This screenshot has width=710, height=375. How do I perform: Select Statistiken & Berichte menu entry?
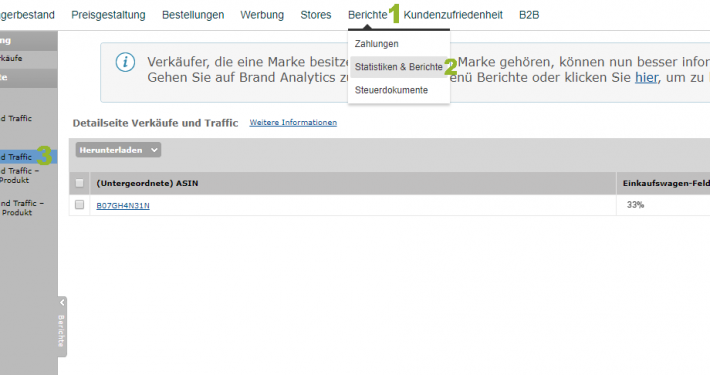398,67
